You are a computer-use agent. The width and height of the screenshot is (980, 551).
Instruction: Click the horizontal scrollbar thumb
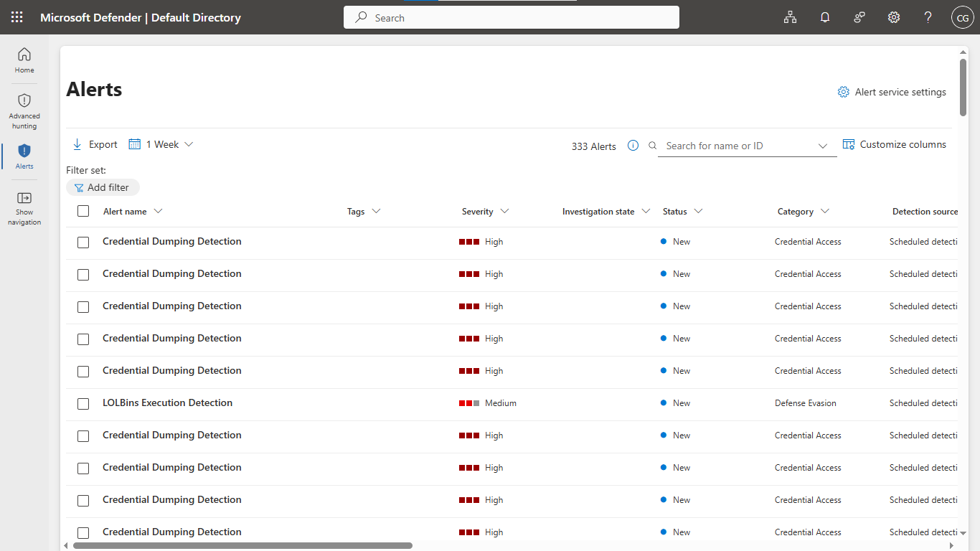[242, 546]
